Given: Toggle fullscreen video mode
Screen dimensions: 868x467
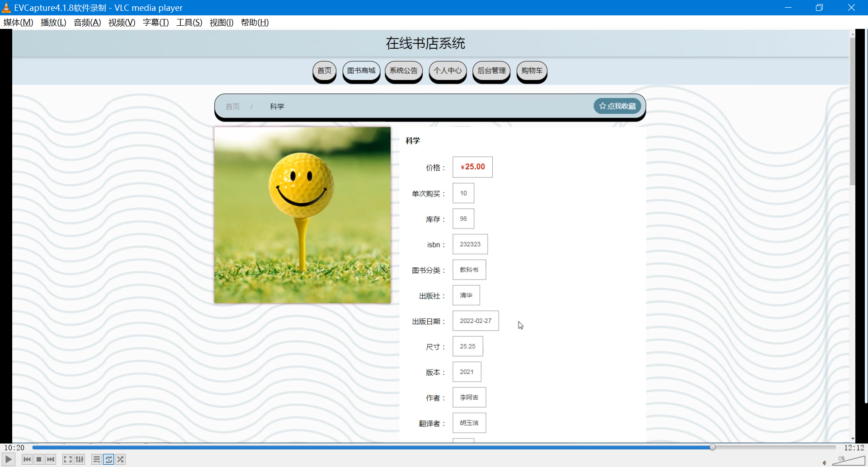Looking at the screenshot, I should 68,459.
